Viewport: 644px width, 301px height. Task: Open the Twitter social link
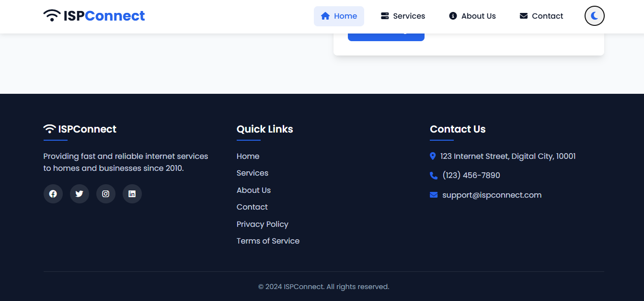[x=80, y=194]
